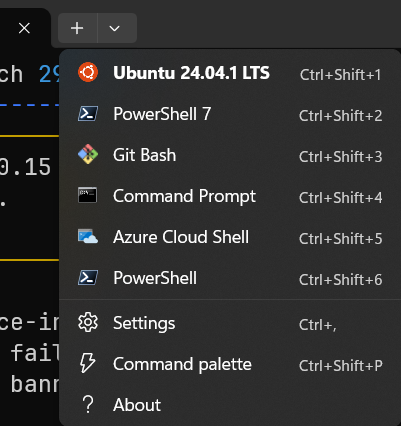401x426 pixels.
Task: Open Command palette menu item
Action: (x=230, y=364)
